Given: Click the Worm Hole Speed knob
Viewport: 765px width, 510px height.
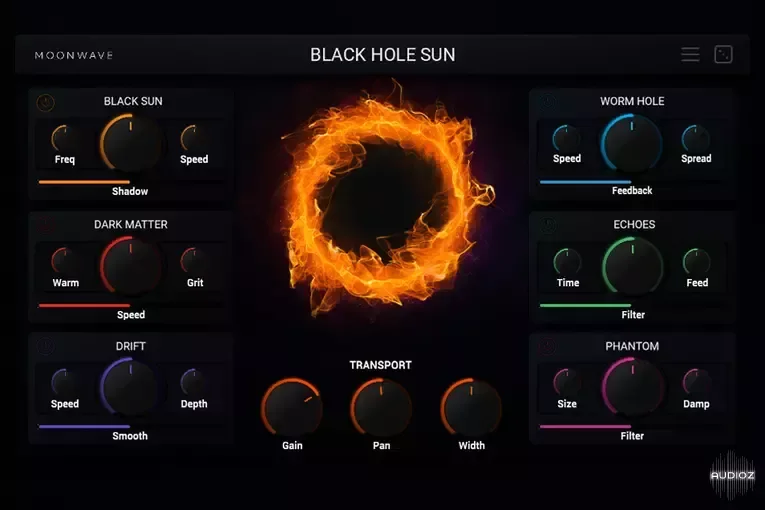Looking at the screenshot, I should click(x=566, y=139).
